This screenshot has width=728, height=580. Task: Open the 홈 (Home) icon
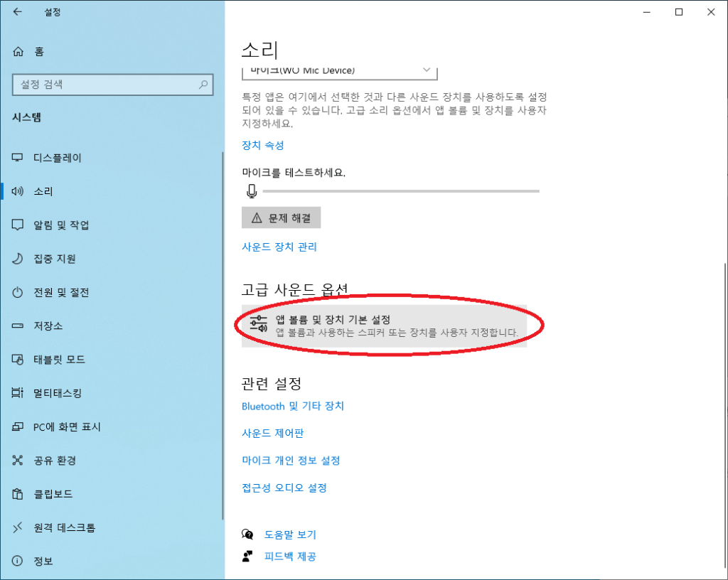[18, 51]
